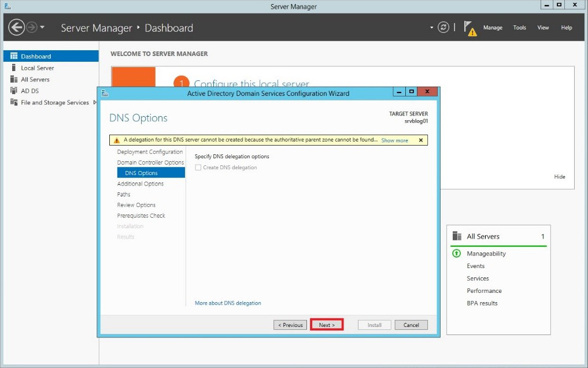Click the srvblog01 target server name
The image size is (588, 368).
click(x=416, y=121)
